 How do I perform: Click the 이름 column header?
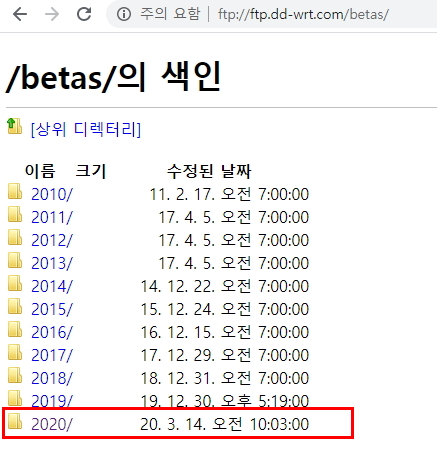[40, 171]
